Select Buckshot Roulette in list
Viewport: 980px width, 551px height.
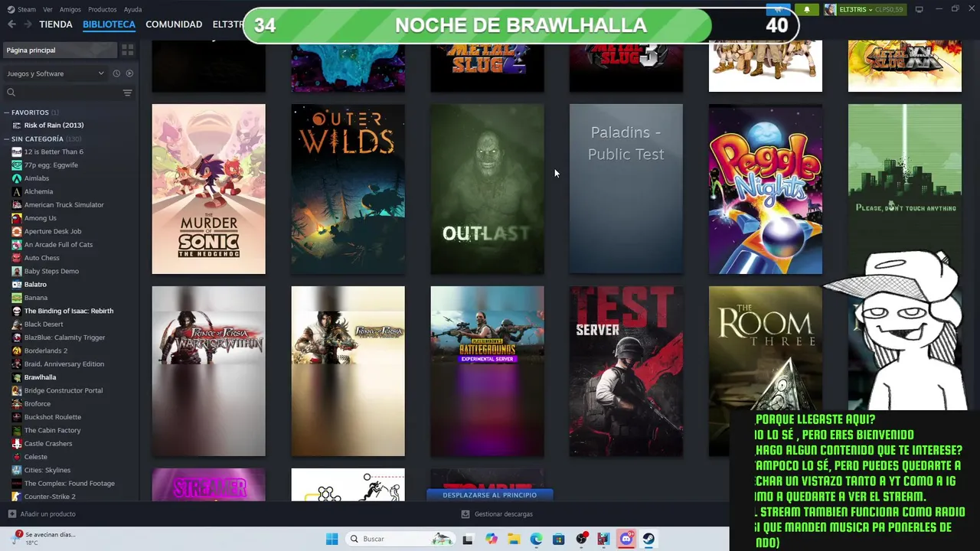click(x=52, y=417)
